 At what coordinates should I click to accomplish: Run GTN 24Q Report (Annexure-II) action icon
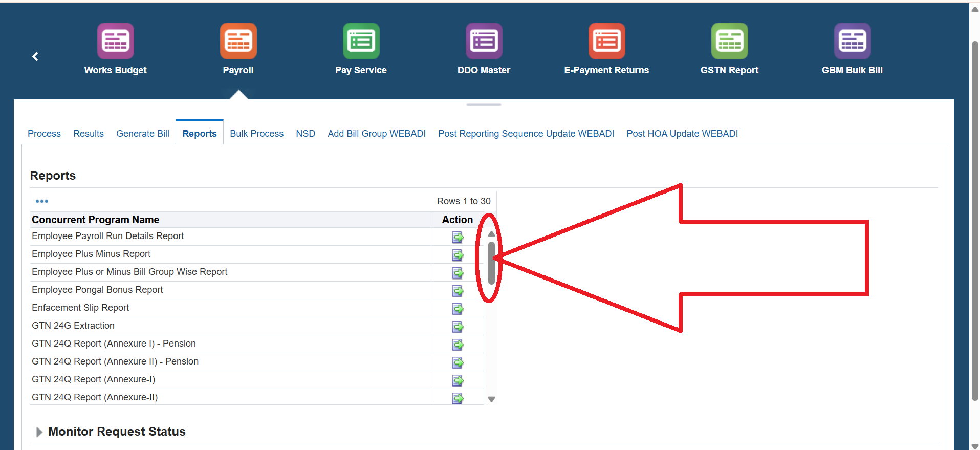point(458,398)
